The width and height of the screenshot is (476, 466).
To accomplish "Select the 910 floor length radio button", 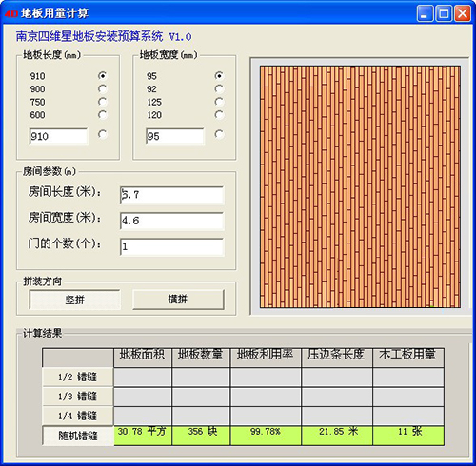I will click(x=103, y=76).
